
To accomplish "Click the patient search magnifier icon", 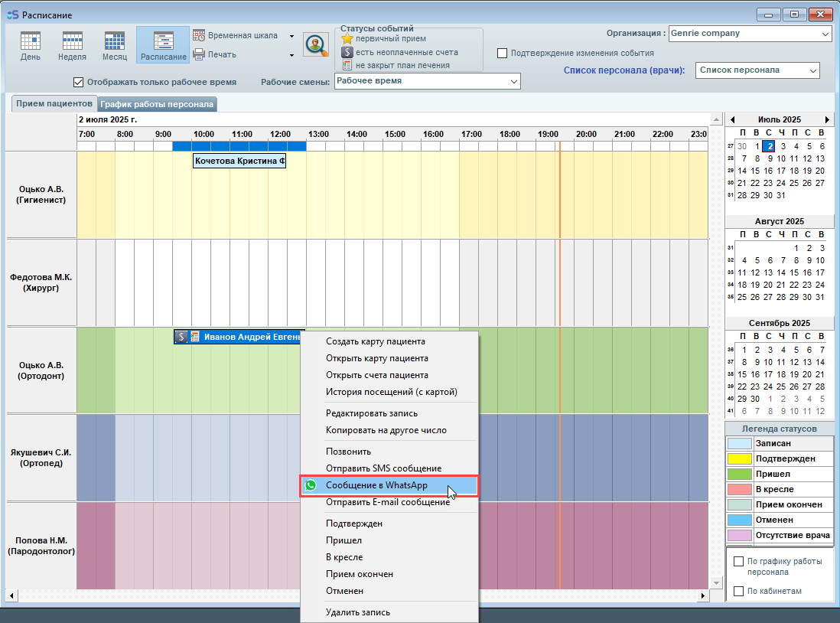I will coord(315,45).
